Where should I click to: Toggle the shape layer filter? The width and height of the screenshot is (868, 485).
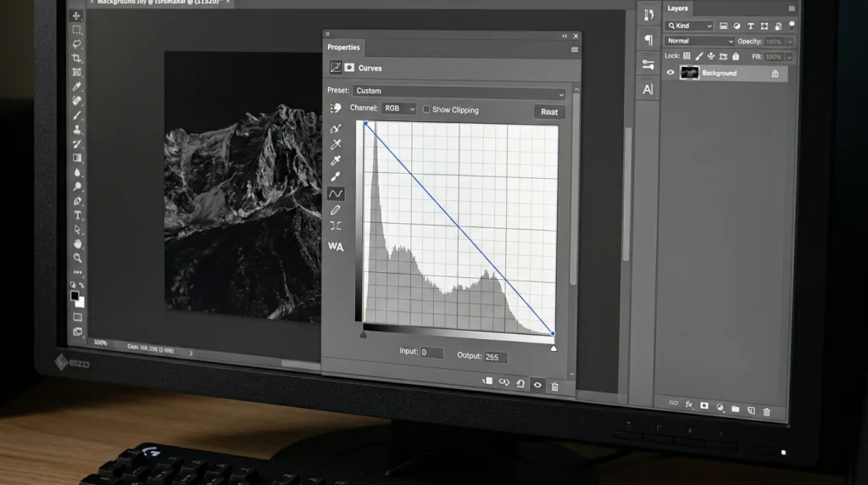[765, 26]
